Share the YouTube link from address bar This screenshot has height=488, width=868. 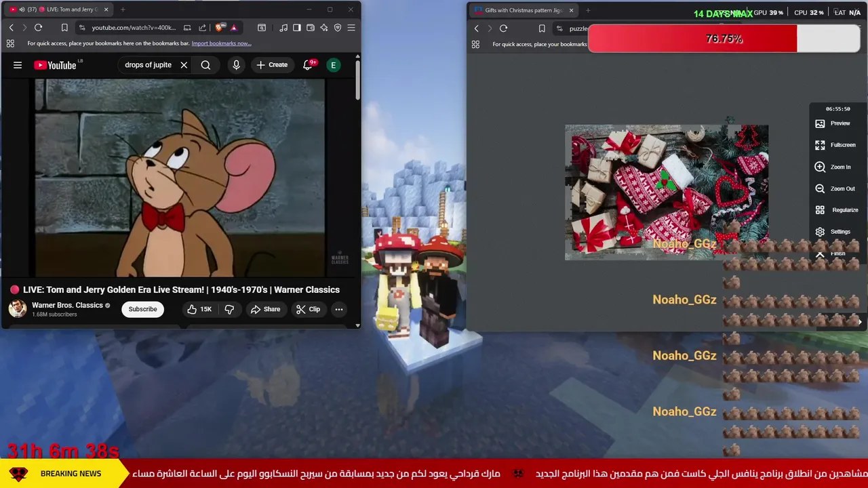[x=202, y=28]
